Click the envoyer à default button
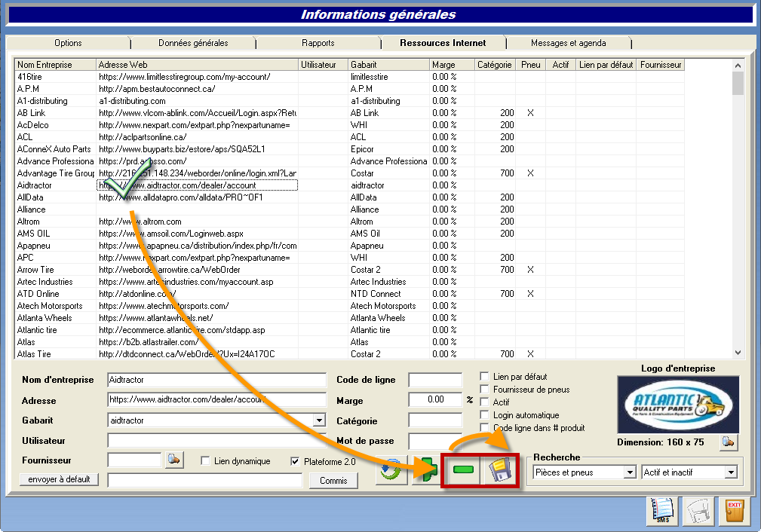 point(59,479)
